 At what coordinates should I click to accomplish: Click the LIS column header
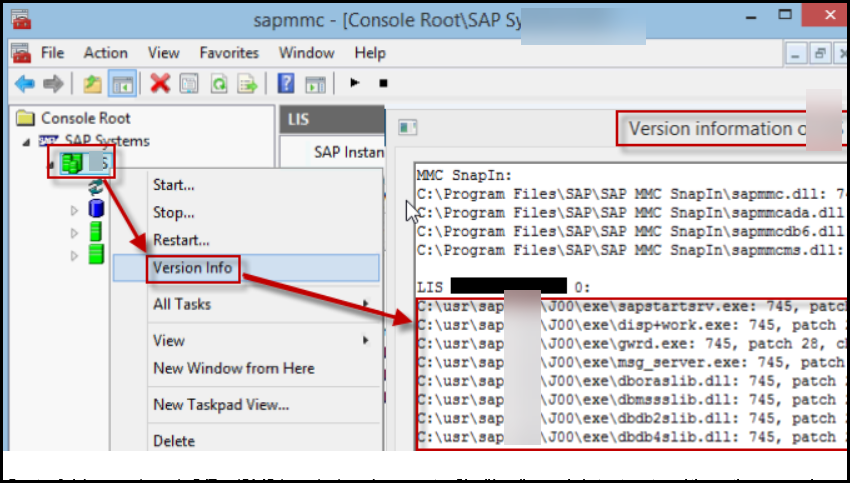point(332,119)
